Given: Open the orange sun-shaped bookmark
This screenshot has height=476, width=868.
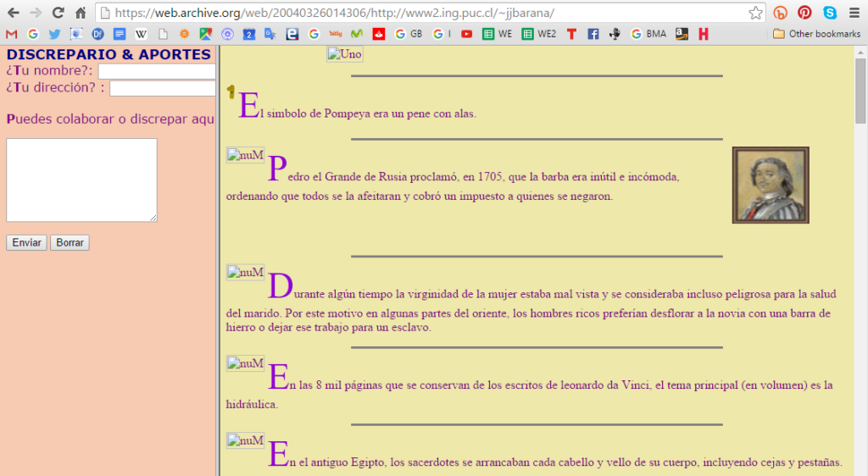Looking at the screenshot, I should (184, 34).
